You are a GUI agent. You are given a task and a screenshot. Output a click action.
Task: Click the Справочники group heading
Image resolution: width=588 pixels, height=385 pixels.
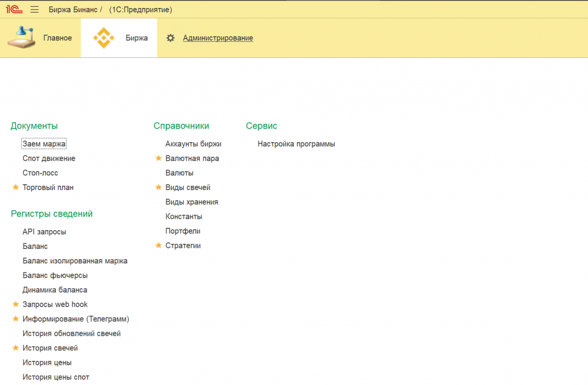(x=181, y=126)
